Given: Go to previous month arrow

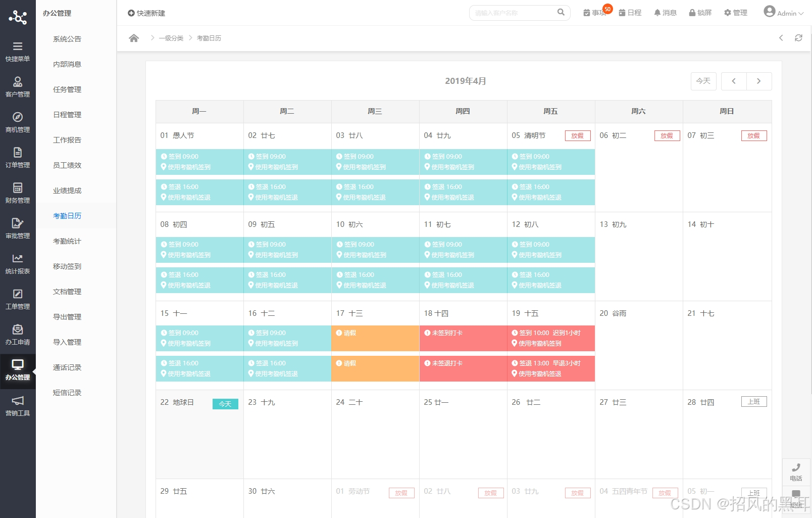Looking at the screenshot, I should 734,81.
